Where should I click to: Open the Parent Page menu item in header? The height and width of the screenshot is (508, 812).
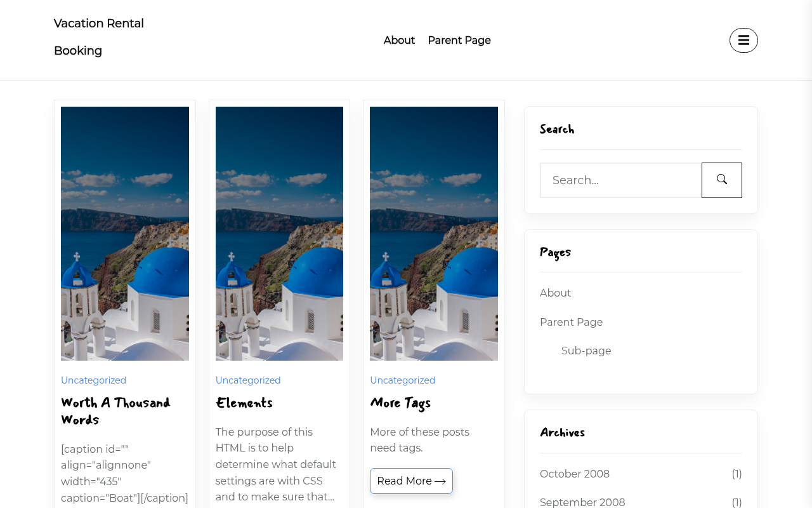click(459, 40)
